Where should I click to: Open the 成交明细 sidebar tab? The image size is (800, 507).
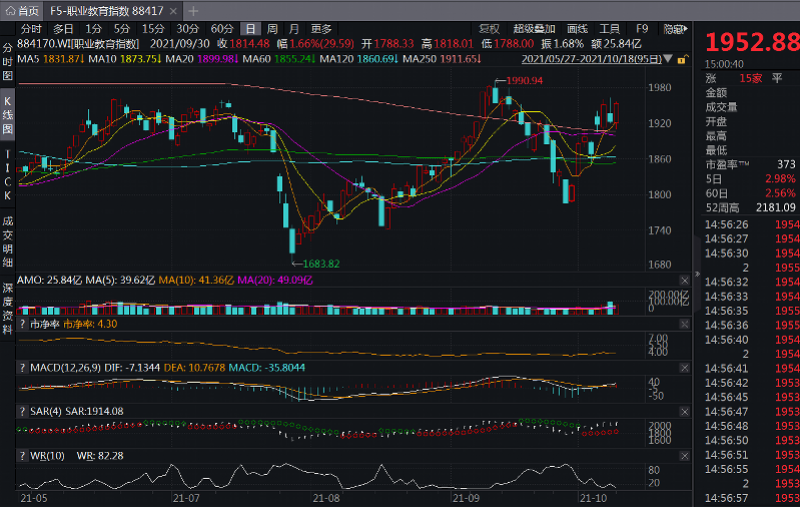point(7,242)
